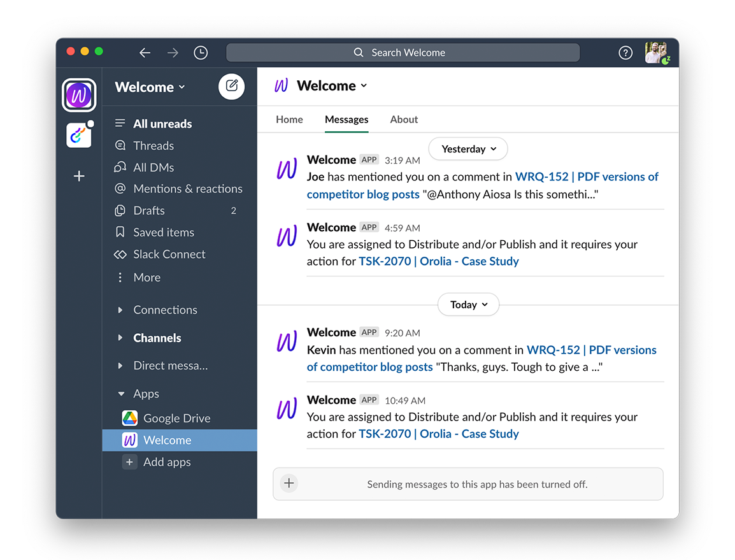Switch to the Home tab
Image resolution: width=735 pixels, height=560 pixels.
[289, 120]
